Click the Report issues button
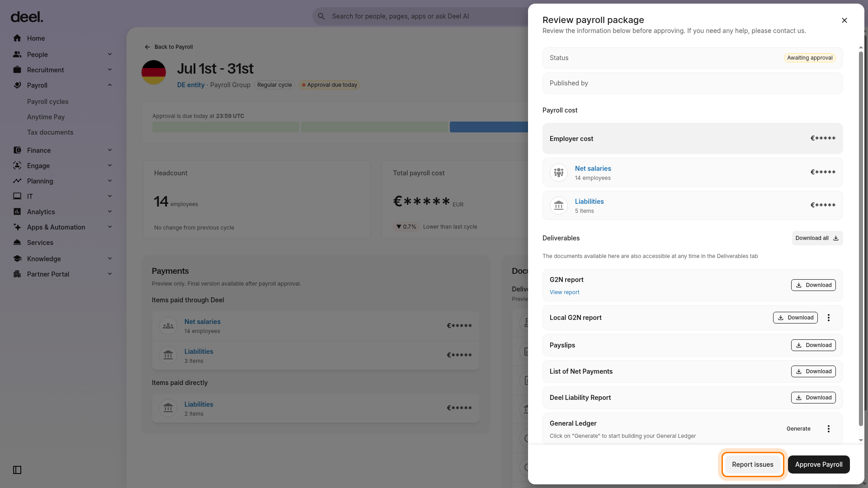Screen dimensions: 868x488 click(753, 465)
